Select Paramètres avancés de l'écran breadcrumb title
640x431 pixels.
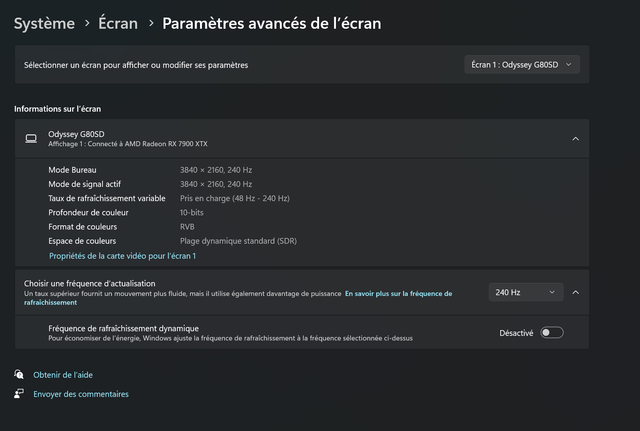pos(272,23)
